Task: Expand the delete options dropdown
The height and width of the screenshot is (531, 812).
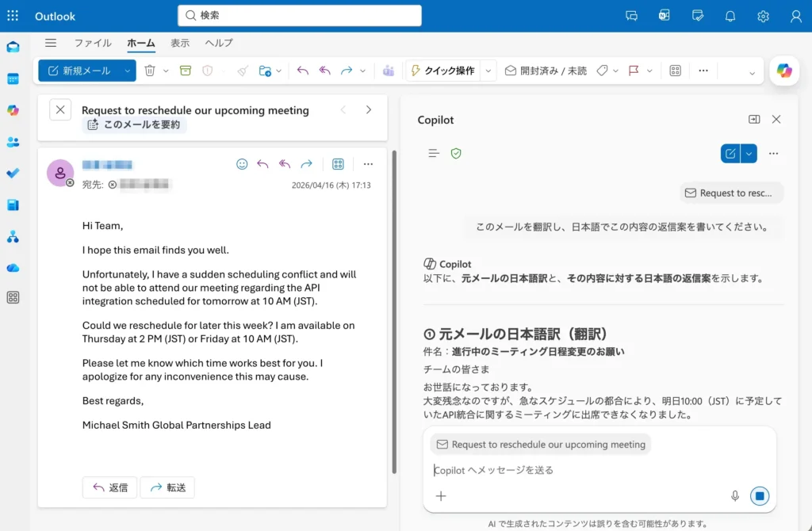Action: pos(166,71)
